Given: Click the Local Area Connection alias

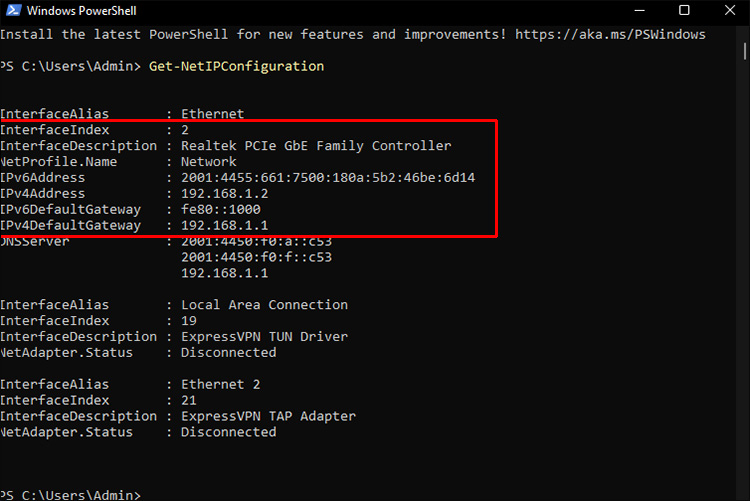Looking at the screenshot, I should (x=264, y=304).
